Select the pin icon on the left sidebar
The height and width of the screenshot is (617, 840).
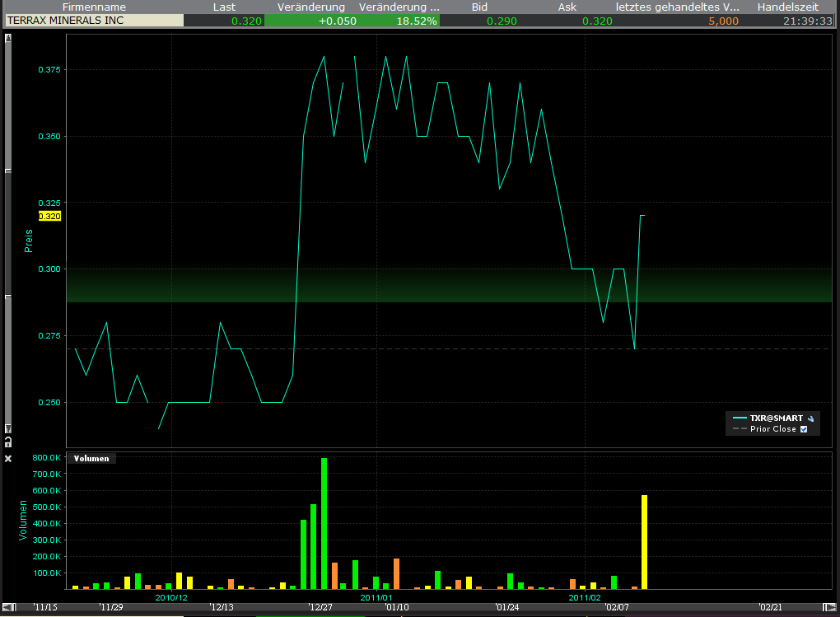[8, 428]
